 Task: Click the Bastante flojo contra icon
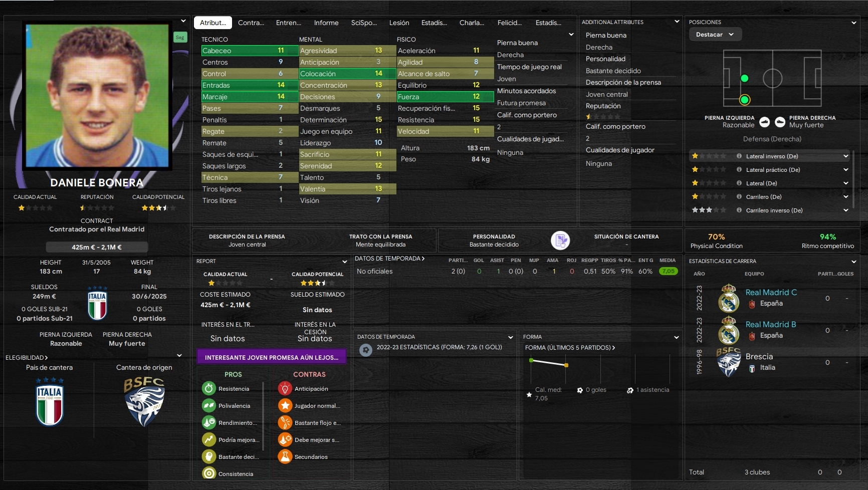[x=285, y=422]
